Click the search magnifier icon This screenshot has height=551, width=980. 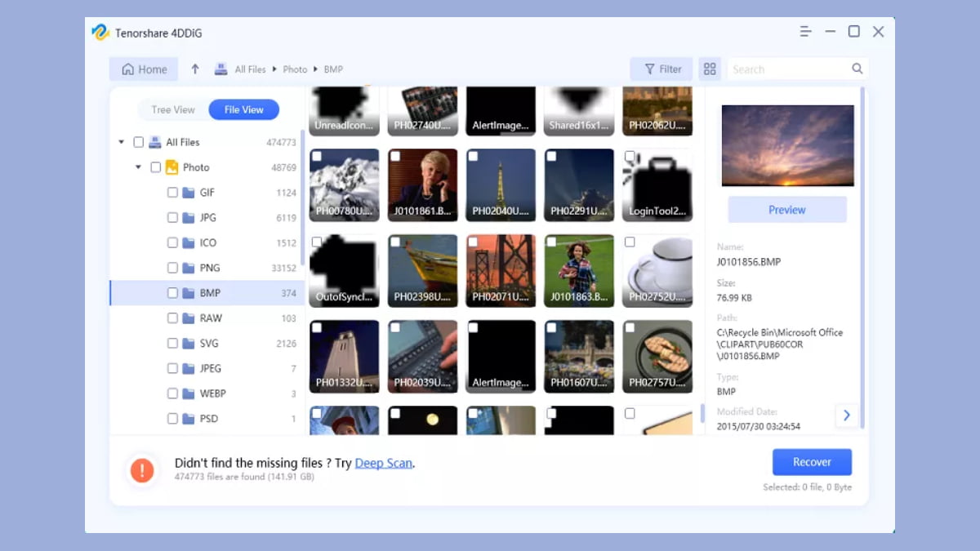(x=857, y=69)
